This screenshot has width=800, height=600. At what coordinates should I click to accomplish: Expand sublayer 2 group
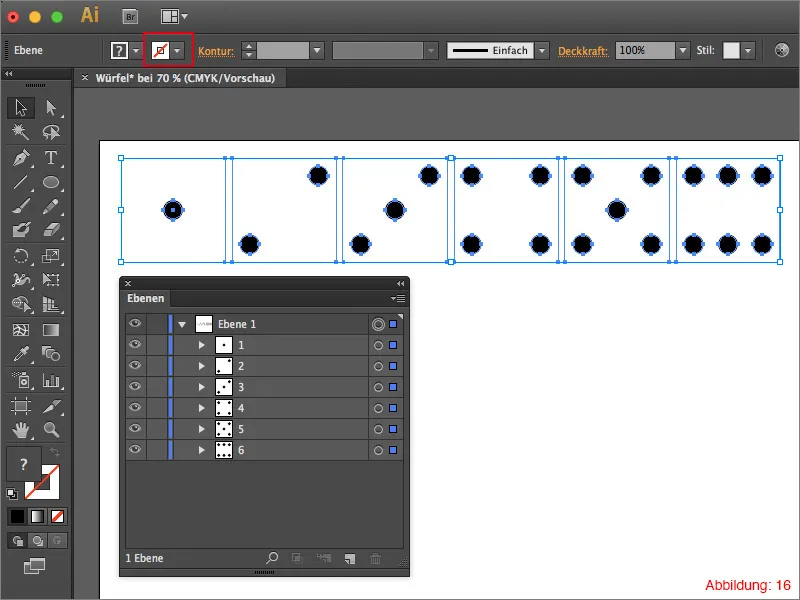202,366
